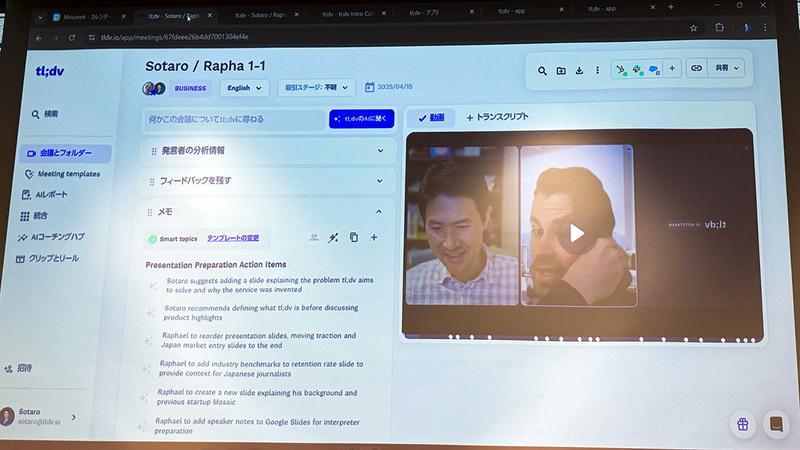Click the blue cloud integration icon
Viewport: 800px width, 450px height.
(x=654, y=69)
